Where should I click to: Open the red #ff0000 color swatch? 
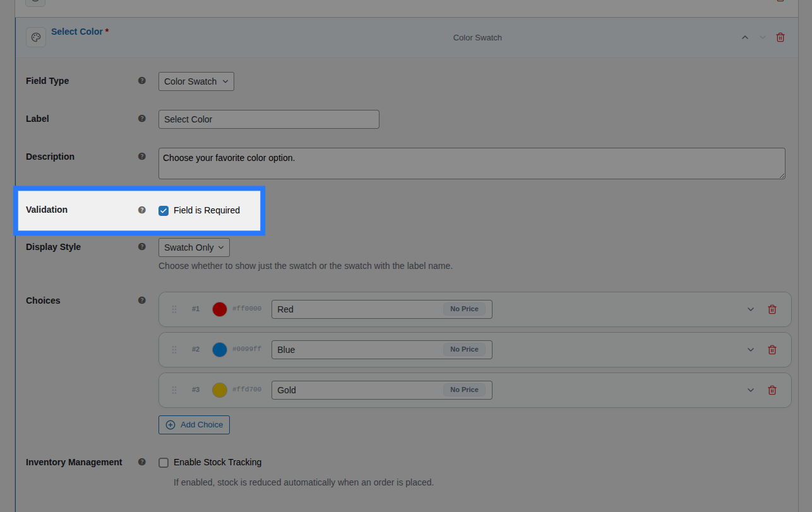pyautogui.click(x=220, y=309)
